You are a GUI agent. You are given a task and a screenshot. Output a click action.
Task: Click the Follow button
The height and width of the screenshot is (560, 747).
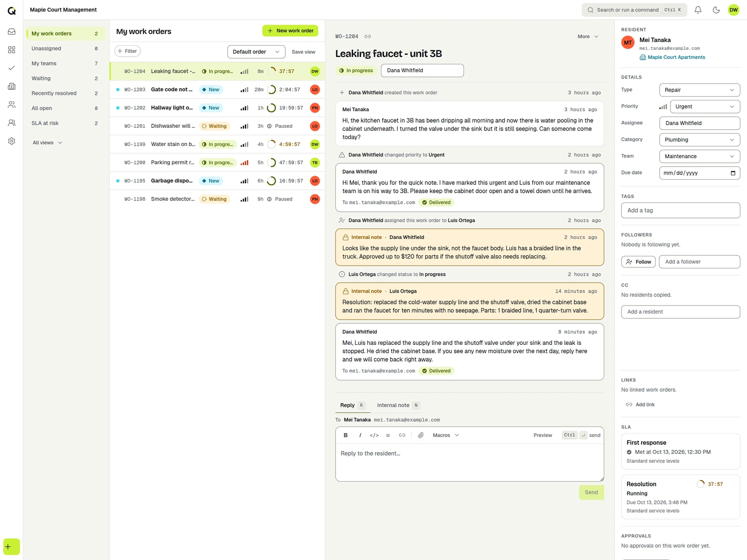(x=638, y=262)
